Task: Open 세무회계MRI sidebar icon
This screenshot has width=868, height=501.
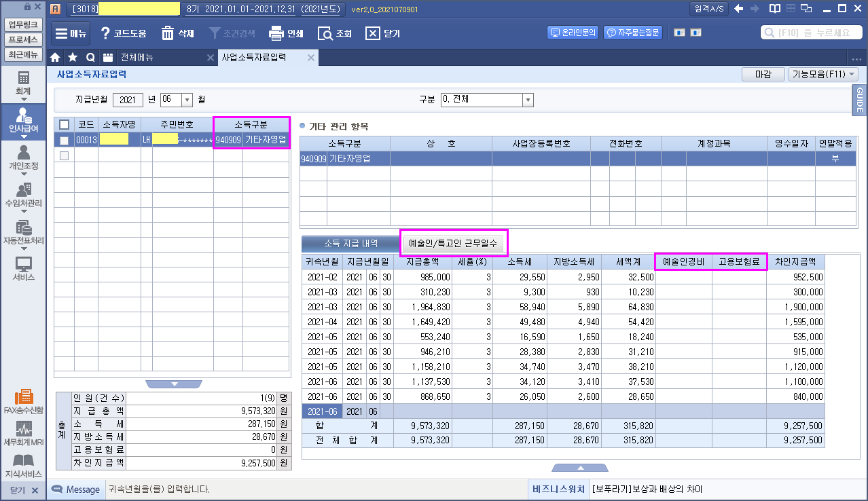Action: (x=23, y=434)
